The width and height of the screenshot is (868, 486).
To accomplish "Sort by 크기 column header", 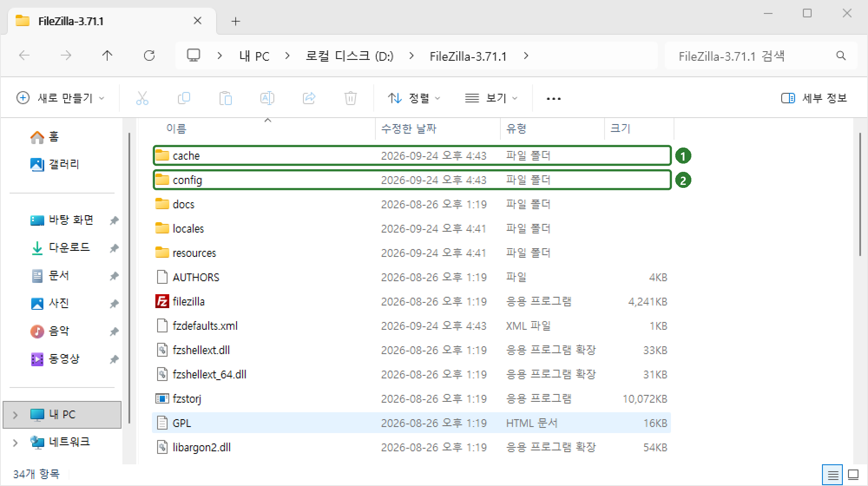I will coord(639,128).
